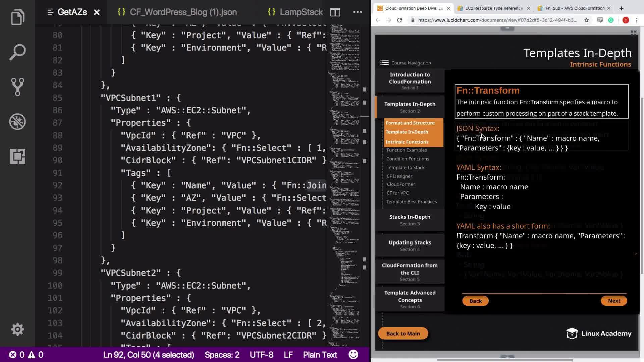Open the Debug bug icon
This screenshot has height=362, width=644.
(17, 122)
